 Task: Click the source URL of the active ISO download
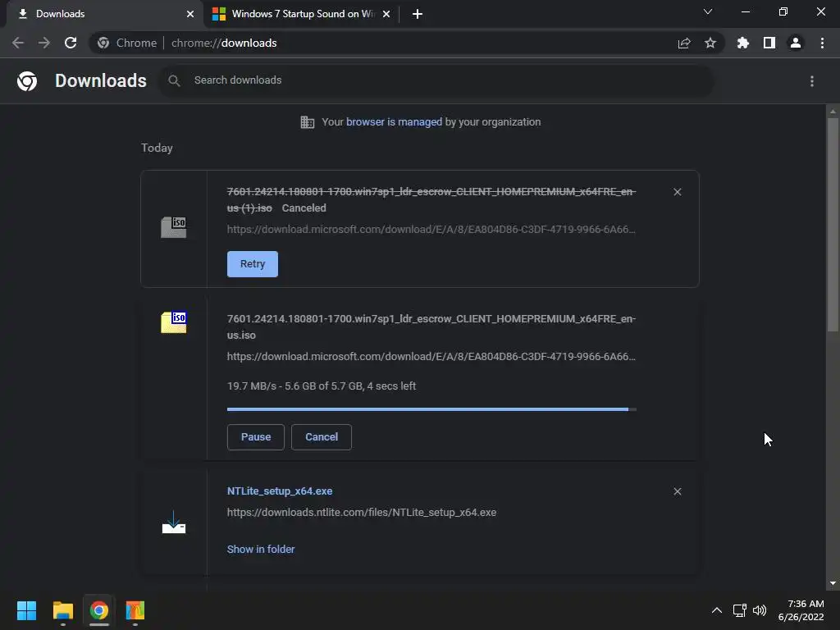(x=431, y=357)
